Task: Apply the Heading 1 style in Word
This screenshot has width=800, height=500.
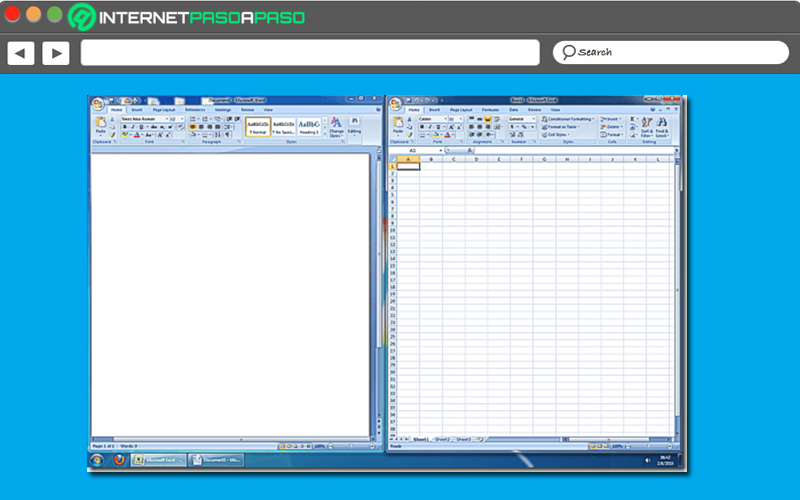Action: point(308,126)
